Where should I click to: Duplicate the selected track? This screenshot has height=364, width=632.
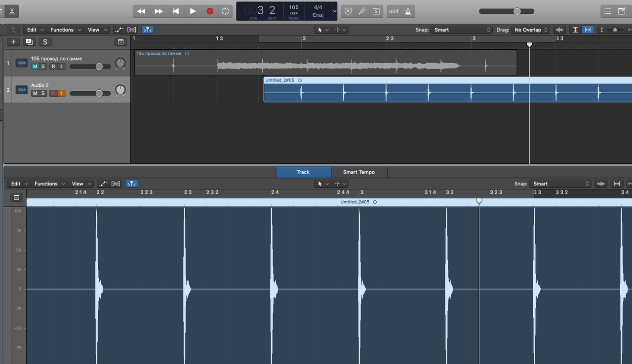[29, 42]
